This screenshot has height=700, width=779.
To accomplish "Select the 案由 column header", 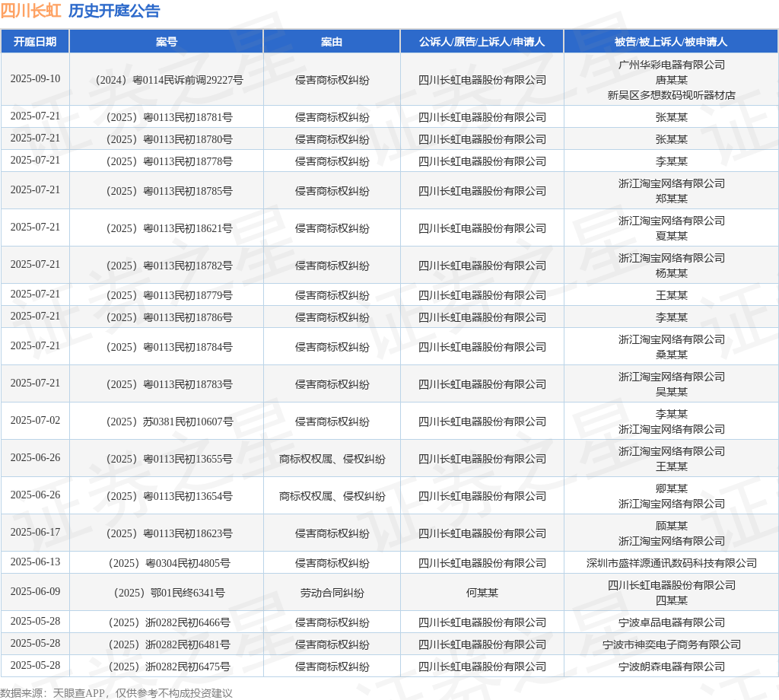I will [x=332, y=42].
